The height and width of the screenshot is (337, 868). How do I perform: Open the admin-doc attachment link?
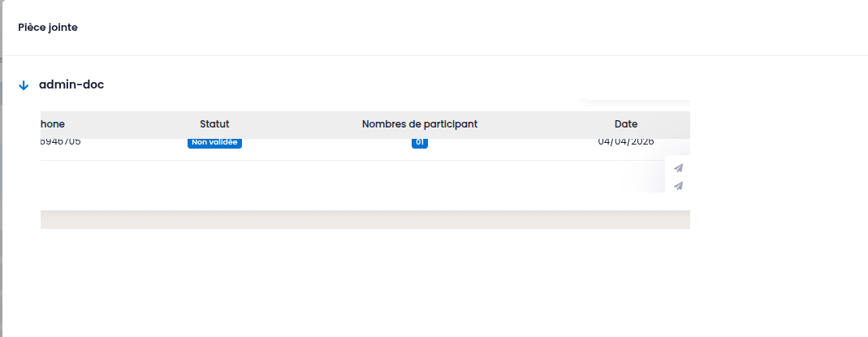click(x=71, y=84)
